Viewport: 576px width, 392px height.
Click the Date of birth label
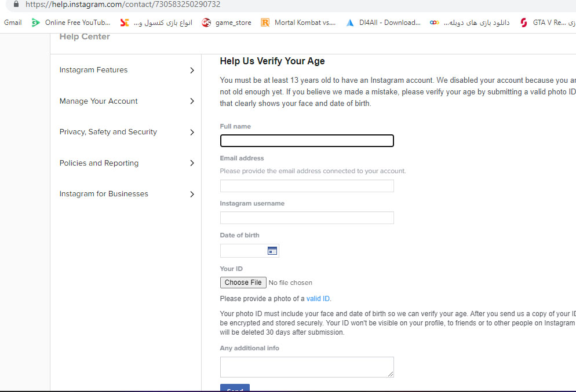239,235
